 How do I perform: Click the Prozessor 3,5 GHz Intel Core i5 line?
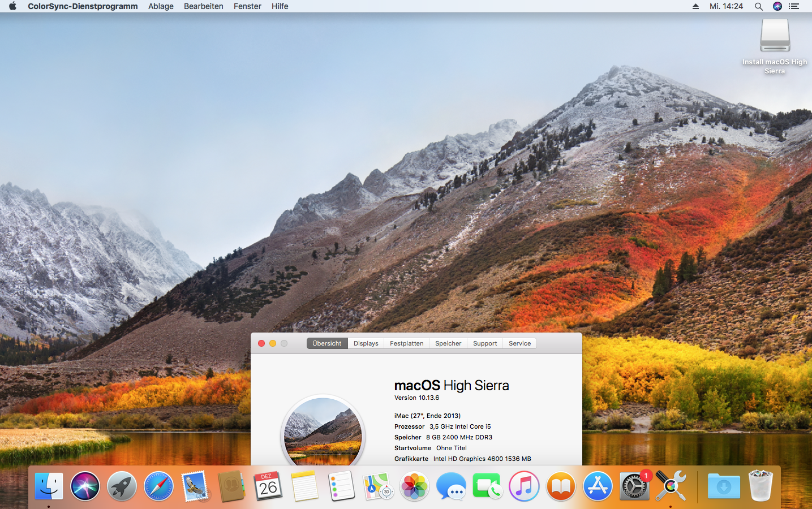(442, 426)
